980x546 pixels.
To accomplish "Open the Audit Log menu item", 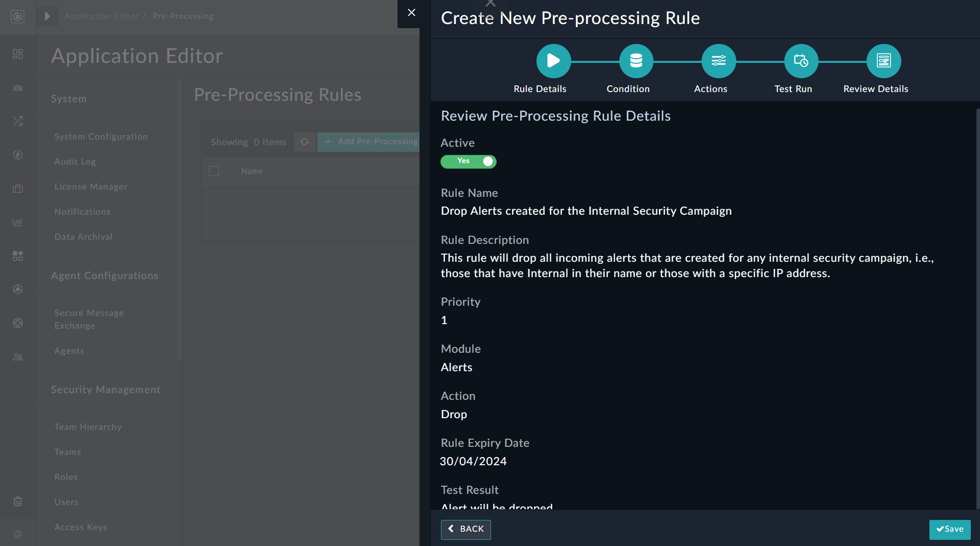I will (75, 161).
